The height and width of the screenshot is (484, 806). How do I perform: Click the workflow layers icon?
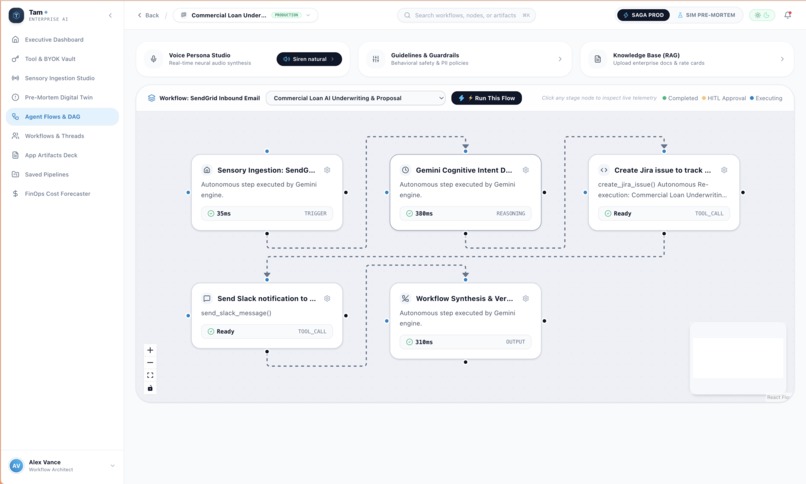[152, 98]
